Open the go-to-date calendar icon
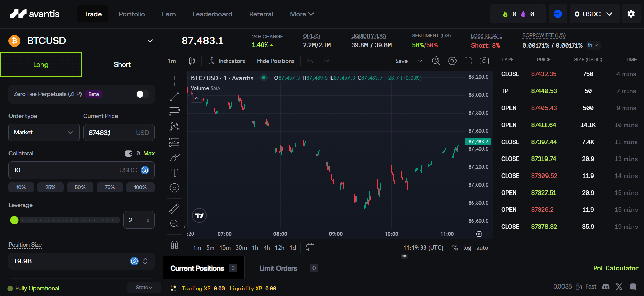644x296 pixels. pyautogui.click(x=310, y=247)
